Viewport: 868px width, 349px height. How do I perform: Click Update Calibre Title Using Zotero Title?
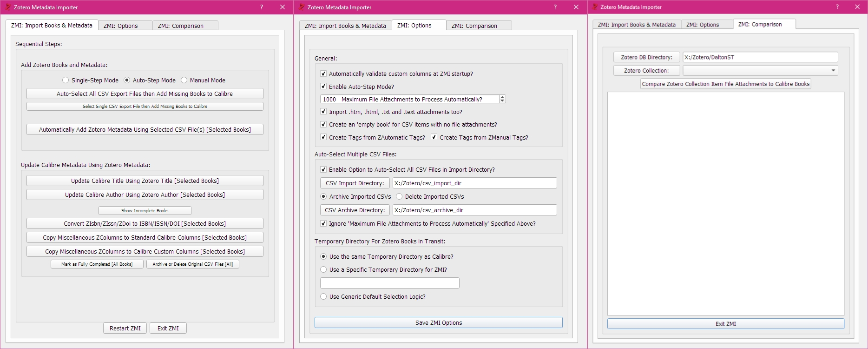pos(145,181)
